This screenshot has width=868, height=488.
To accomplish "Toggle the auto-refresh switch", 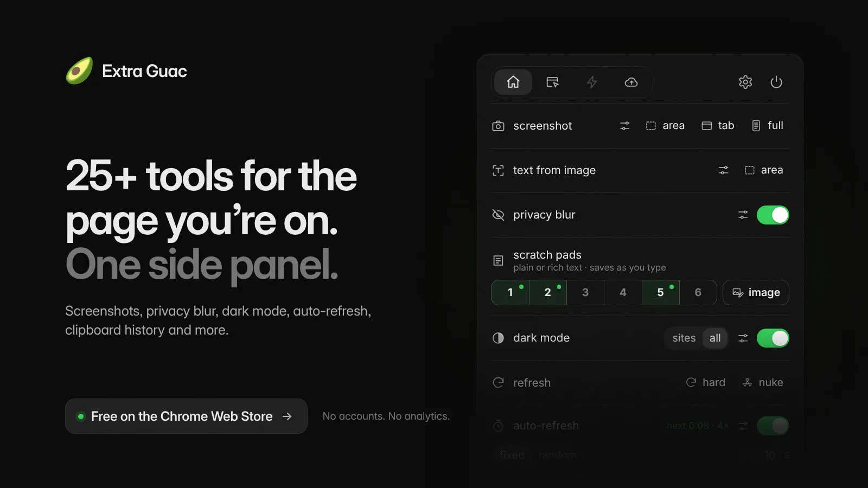I will [x=773, y=426].
